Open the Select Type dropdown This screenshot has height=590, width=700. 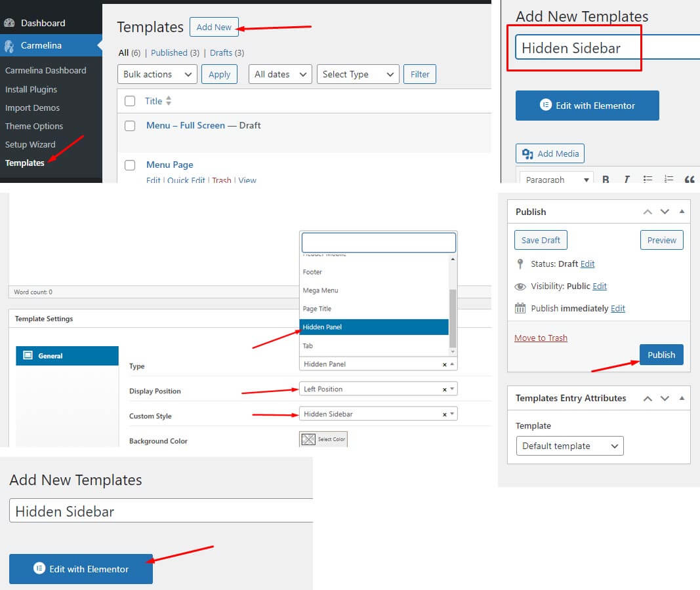coord(358,74)
